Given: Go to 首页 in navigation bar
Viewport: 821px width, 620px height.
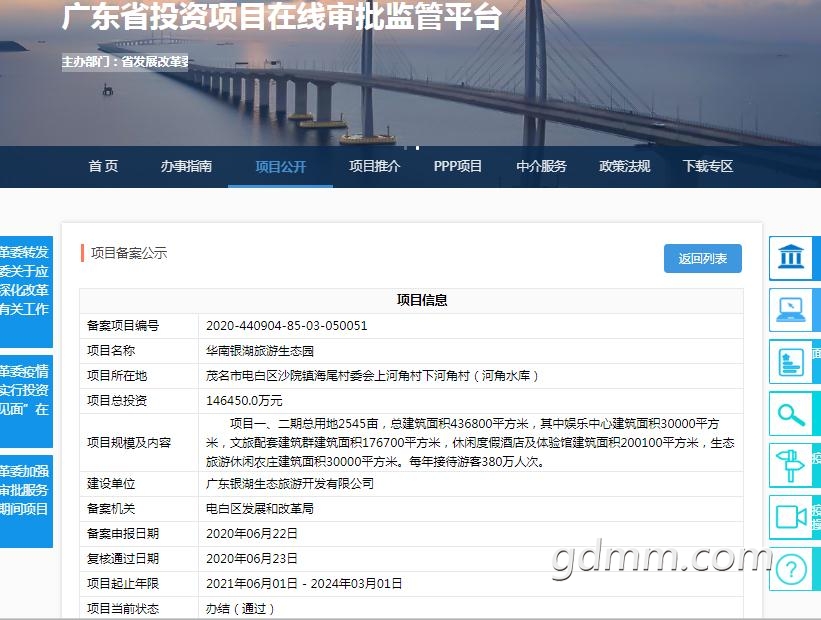Looking at the screenshot, I should 103,167.
